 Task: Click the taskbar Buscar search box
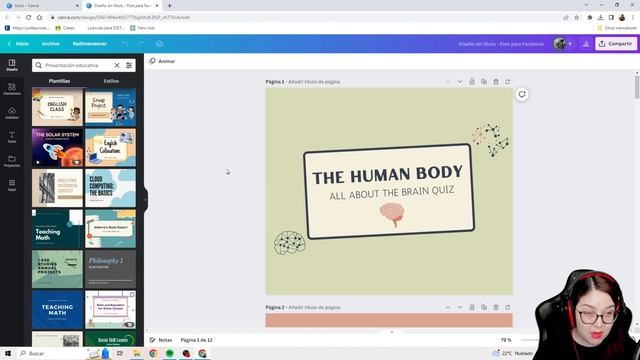(51, 353)
